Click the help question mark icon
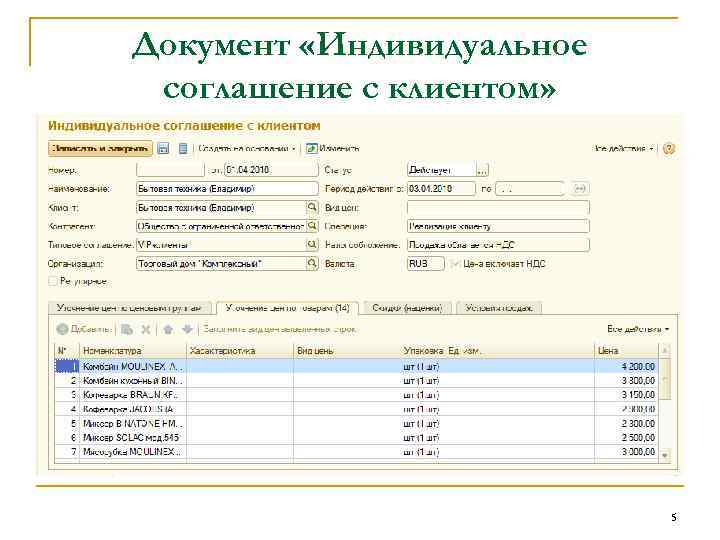 (x=669, y=148)
